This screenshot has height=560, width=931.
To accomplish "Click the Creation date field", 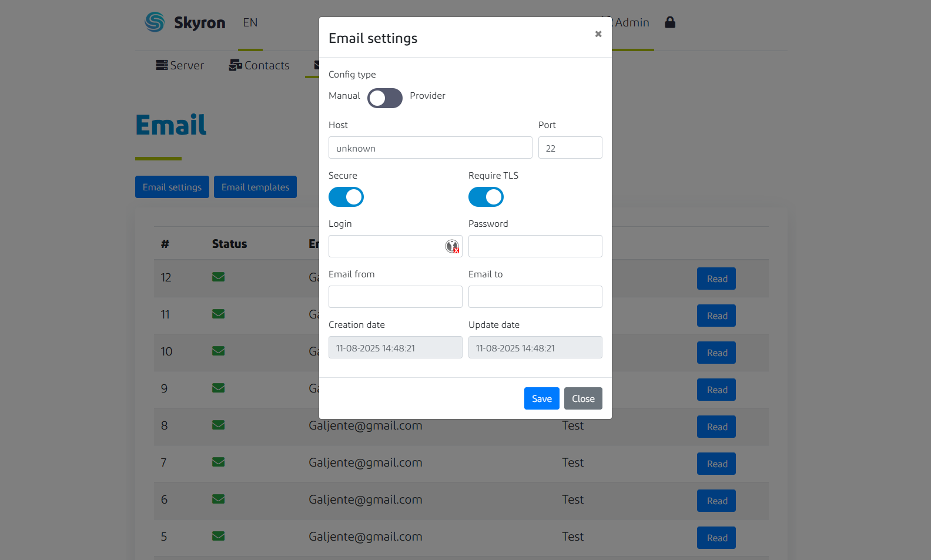I will pos(396,347).
